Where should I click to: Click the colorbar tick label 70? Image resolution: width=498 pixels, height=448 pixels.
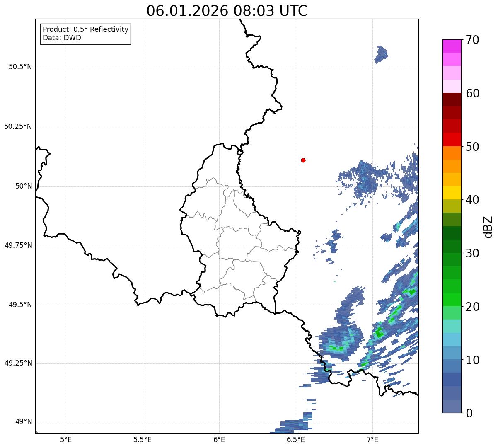point(472,40)
